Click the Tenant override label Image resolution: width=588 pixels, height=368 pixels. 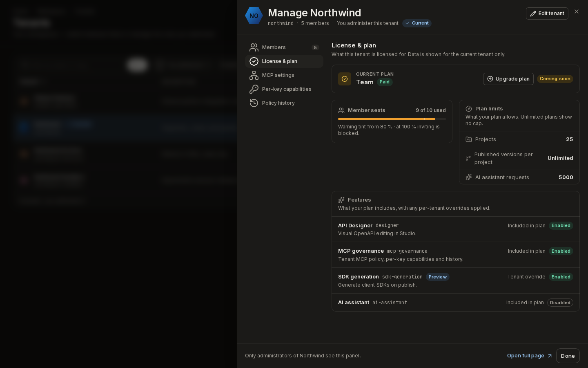coord(526,277)
